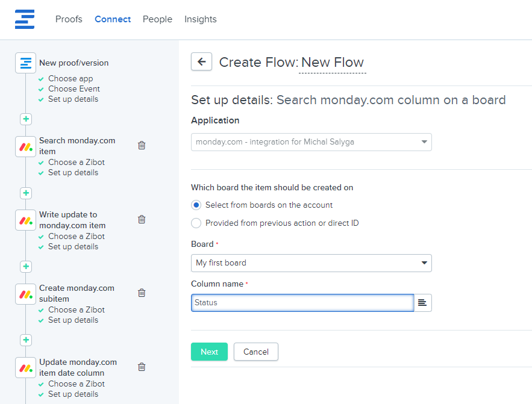Switch to the Insights tab

click(200, 19)
